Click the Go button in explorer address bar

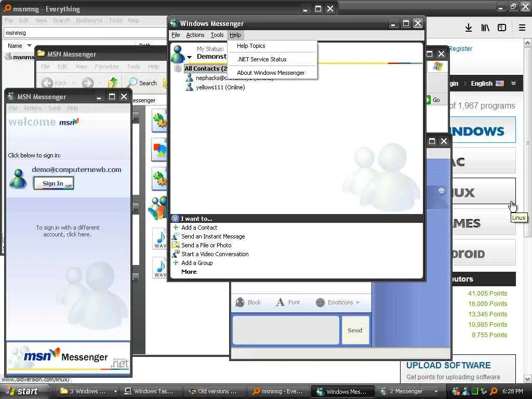tap(434, 100)
